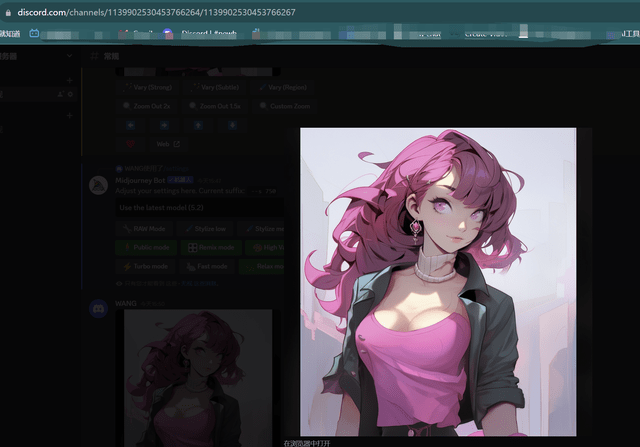Pan image with the left arrow icon
The height and width of the screenshot is (447, 640).
130,125
